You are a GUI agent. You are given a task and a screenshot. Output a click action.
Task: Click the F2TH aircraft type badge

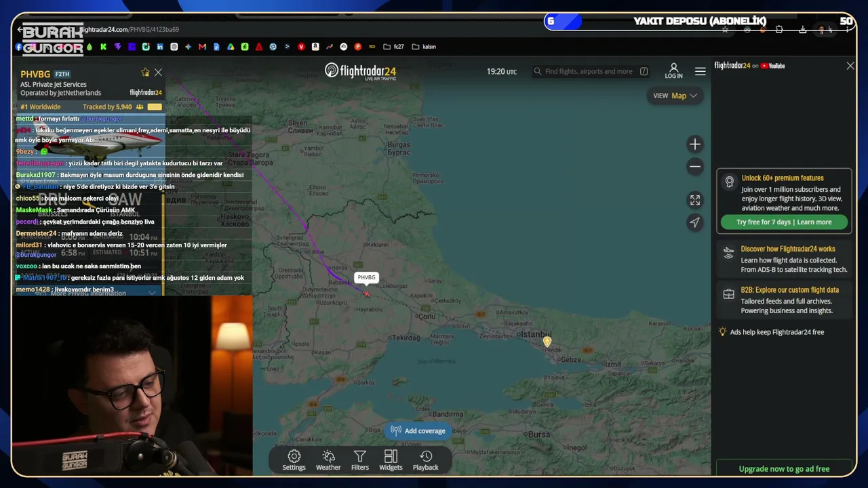(x=62, y=74)
